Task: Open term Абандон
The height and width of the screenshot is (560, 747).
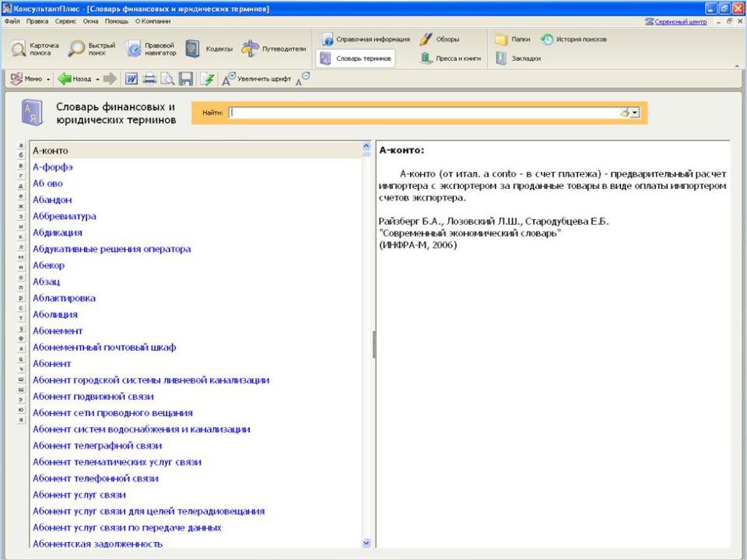Action: coord(52,200)
